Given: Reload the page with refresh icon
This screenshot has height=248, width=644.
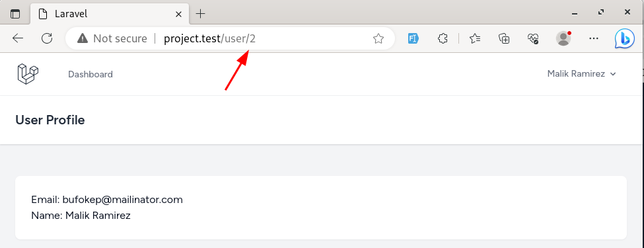Looking at the screenshot, I should click(x=48, y=38).
